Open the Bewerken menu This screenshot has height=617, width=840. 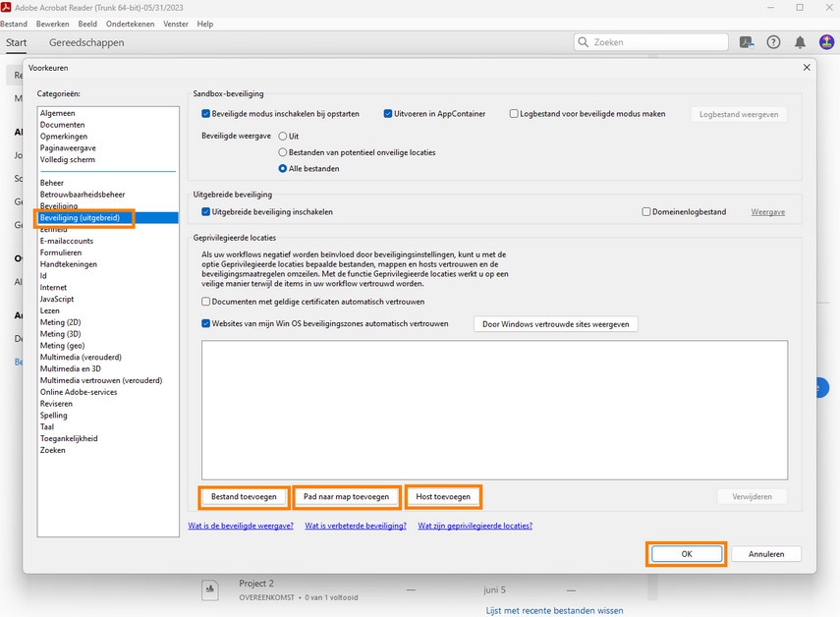(x=52, y=23)
